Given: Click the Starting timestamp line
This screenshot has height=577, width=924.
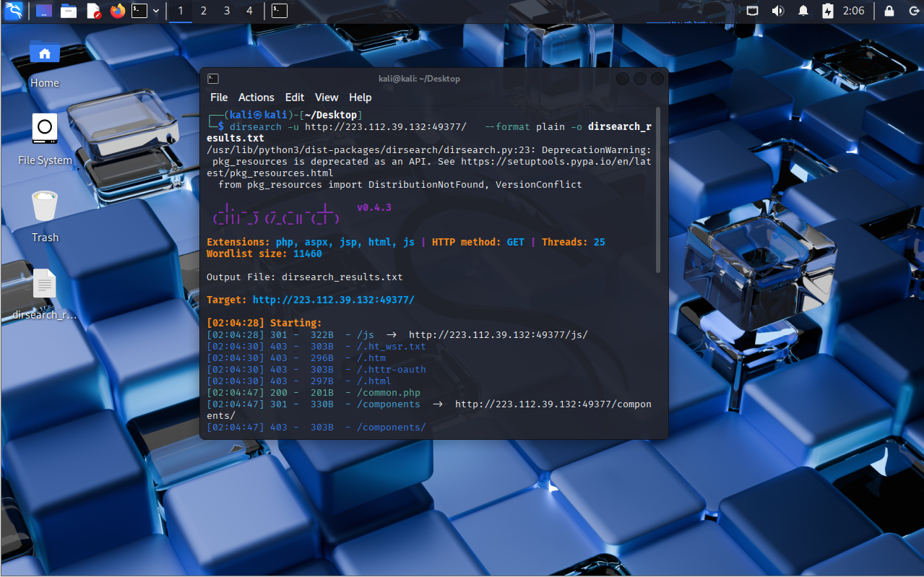Looking at the screenshot, I should (264, 323).
